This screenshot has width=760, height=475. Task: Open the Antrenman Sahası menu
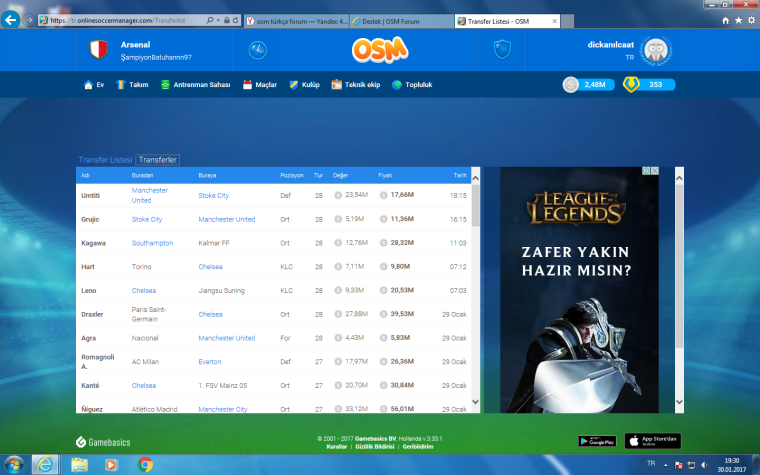[x=195, y=85]
